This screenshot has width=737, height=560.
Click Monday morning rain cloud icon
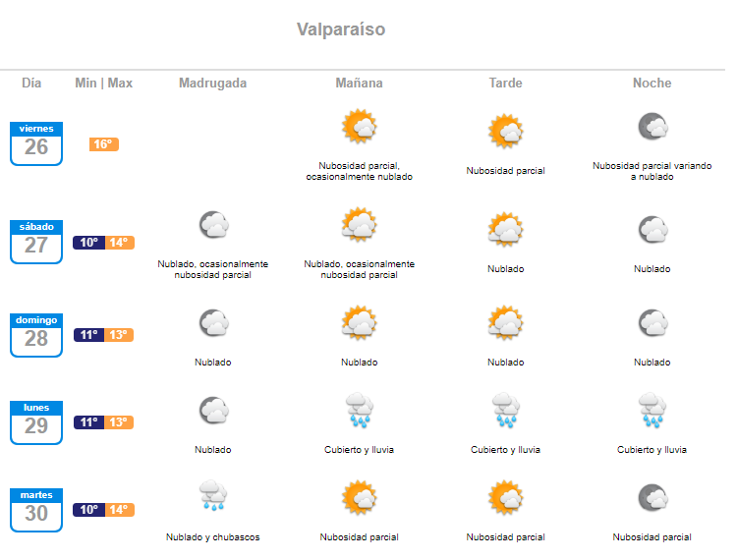pos(359,410)
